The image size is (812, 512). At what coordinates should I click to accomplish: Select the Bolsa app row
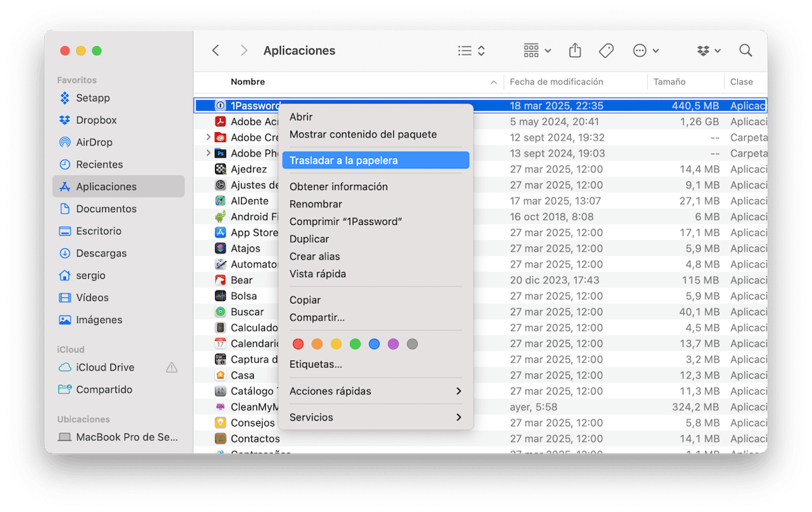pyautogui.click(x=480, y=296)
